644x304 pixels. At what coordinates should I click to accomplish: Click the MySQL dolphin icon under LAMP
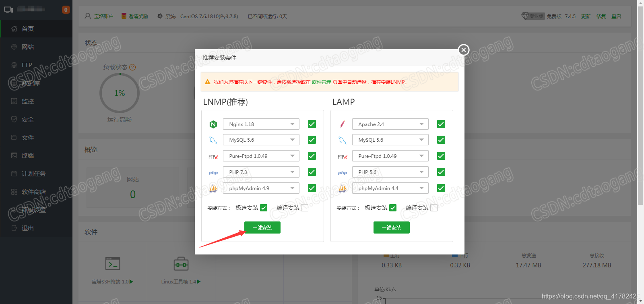343,140
